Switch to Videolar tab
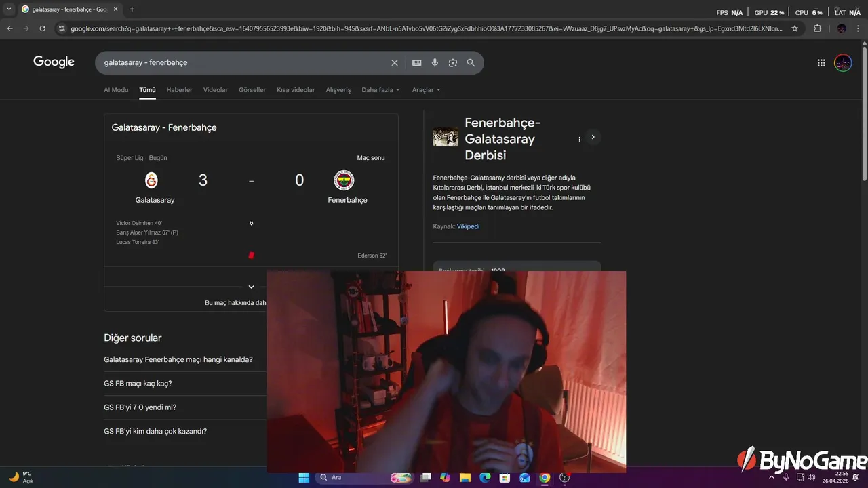Viewport: 868px width, 488px height. pos(216,90)
